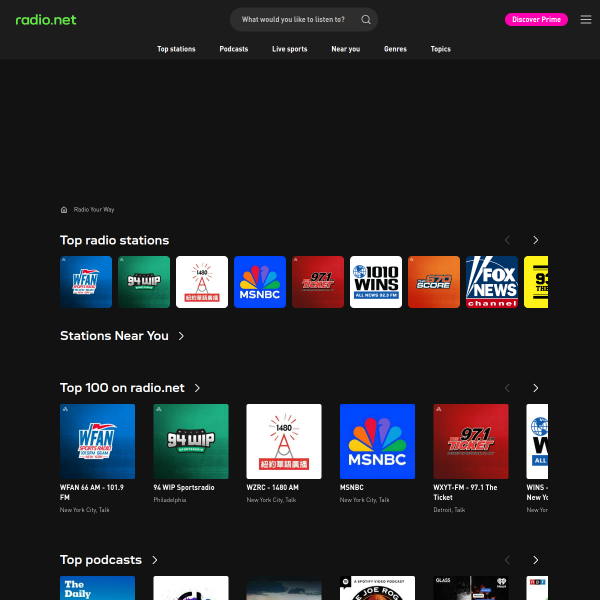Screen dimensions: 600x600
Task: Open 94 WIP tile in Top radio stations
Action: [144, 282]
